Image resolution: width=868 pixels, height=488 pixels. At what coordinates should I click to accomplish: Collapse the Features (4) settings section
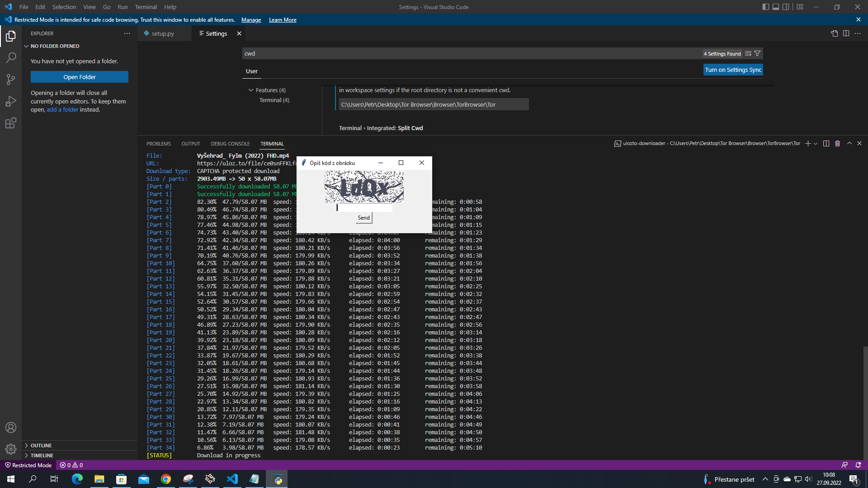click(x=251, y=90)
